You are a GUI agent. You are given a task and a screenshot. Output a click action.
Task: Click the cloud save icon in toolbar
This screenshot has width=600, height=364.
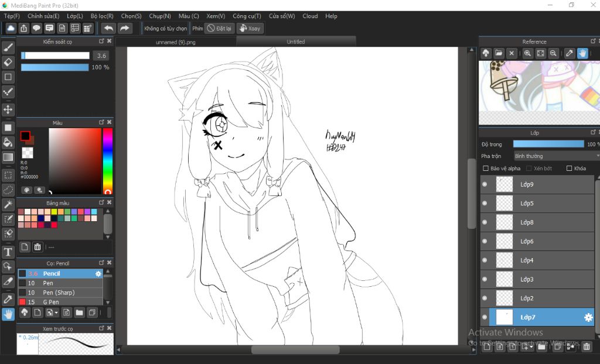(11, 28)
